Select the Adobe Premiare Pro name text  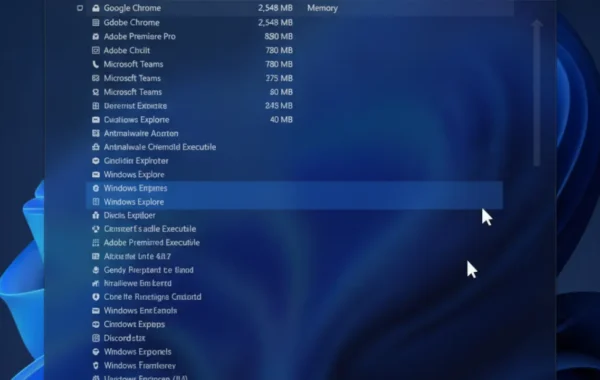click(x=140, y=37)
